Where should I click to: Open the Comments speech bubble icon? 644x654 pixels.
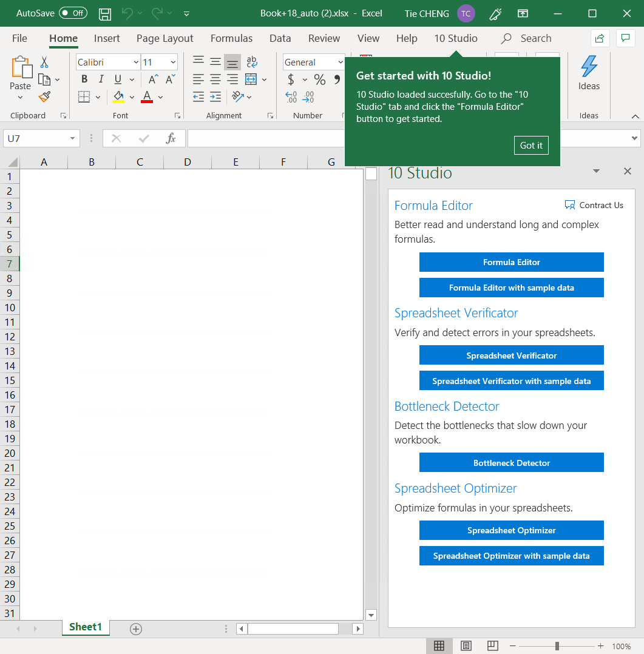(x=626, y=38)
